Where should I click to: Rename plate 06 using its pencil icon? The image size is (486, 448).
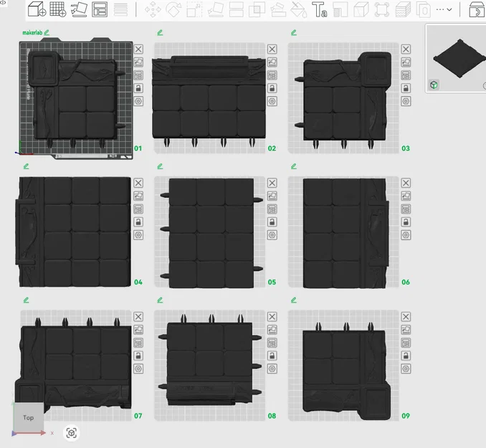click(x=294, y=166)
